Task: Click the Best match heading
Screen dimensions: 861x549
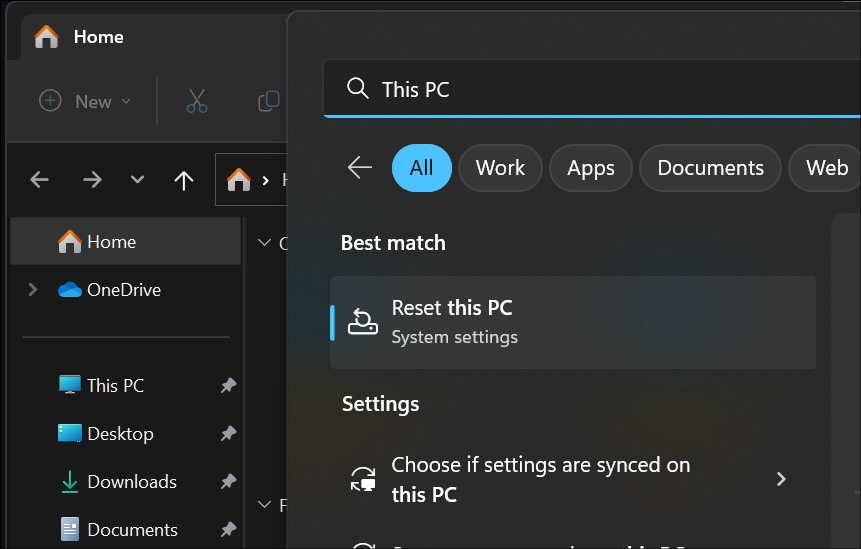Action: (x=393, y=243)
